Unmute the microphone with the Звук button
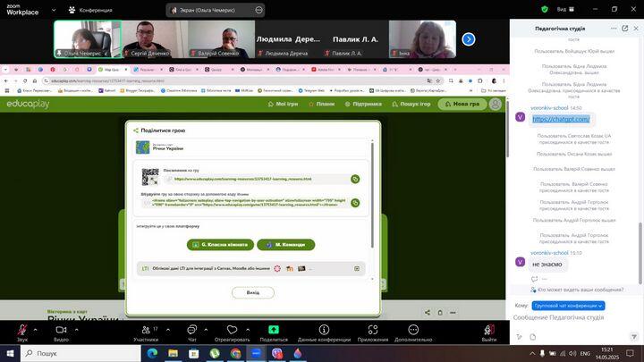The image size is (644, 362). (22, 330)
